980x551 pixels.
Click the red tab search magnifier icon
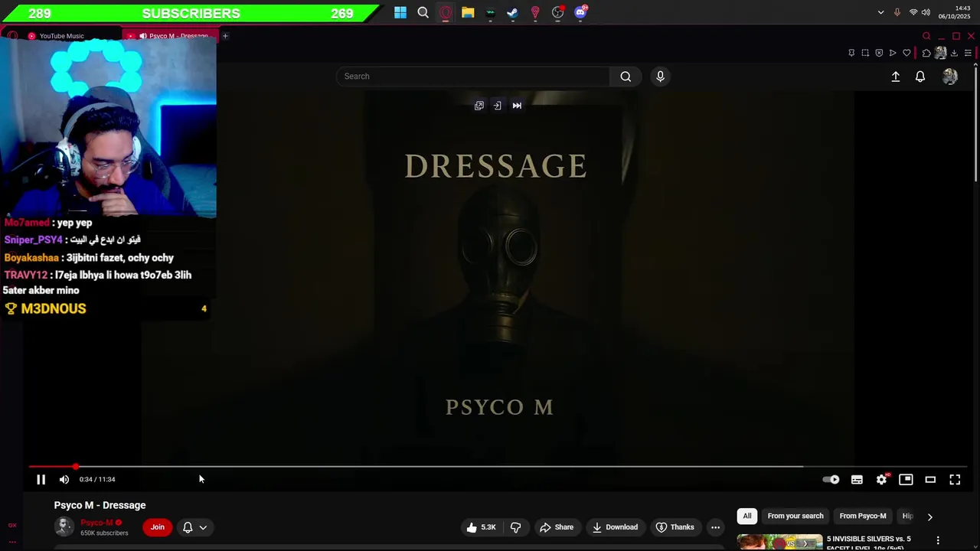(926, 36)
